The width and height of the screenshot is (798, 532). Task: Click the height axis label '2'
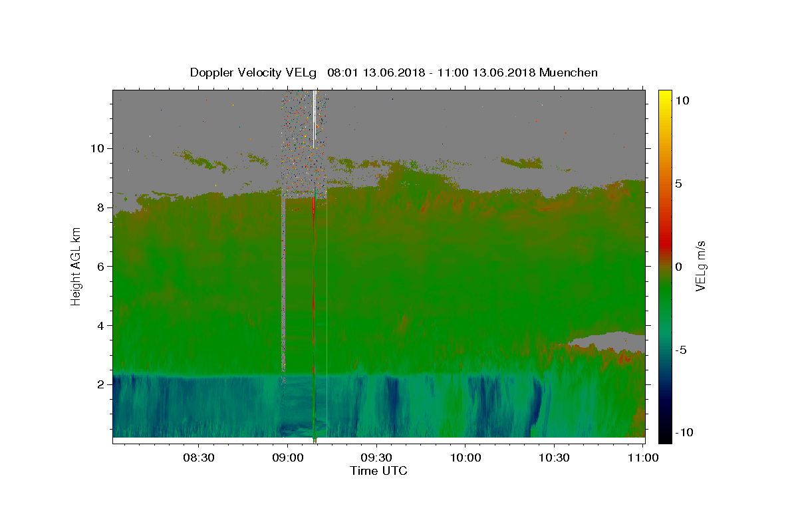tap(100, 384)
